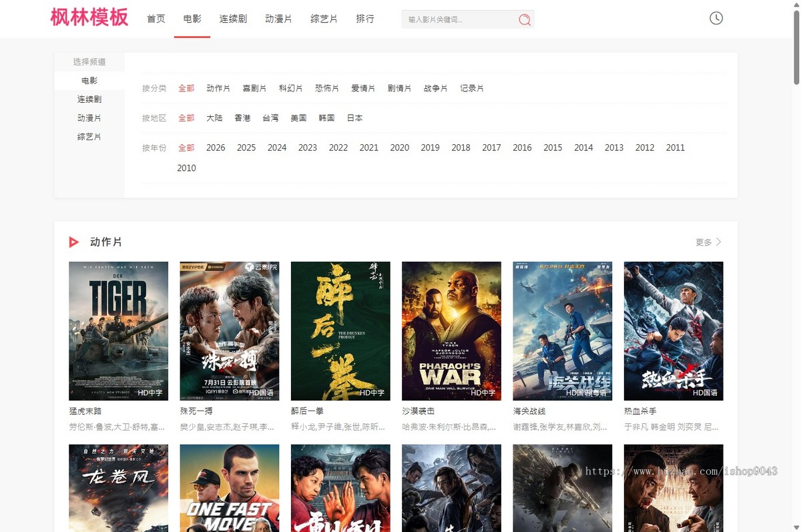Filter region by 美国
Viewport: 801px width, 532px height.
tap(298, 118)
